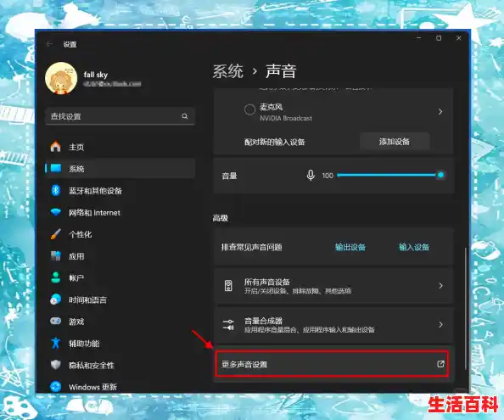Image resolution: width=504 pixels, height=420 pixels.
Task: Expand the 音量合成器 chevron
Action: (440, 325)
